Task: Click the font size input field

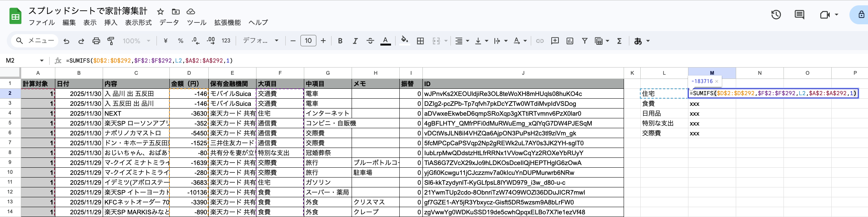Action: (x=308, y=41)
